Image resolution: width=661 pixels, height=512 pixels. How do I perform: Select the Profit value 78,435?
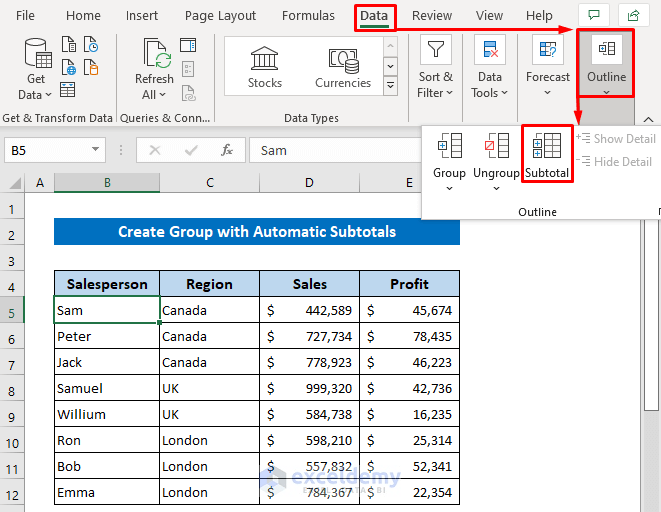coord(409,336)
